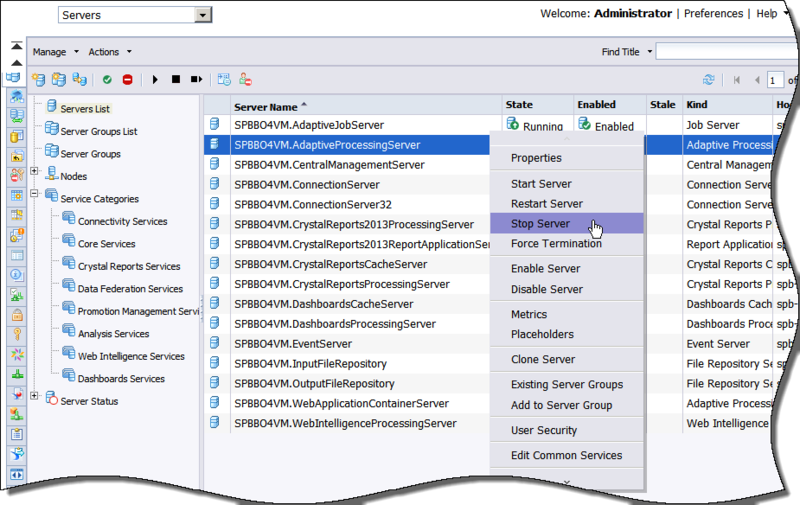
Task: Choose Enable Server in the context menu
Action: (x=566, y=268)
